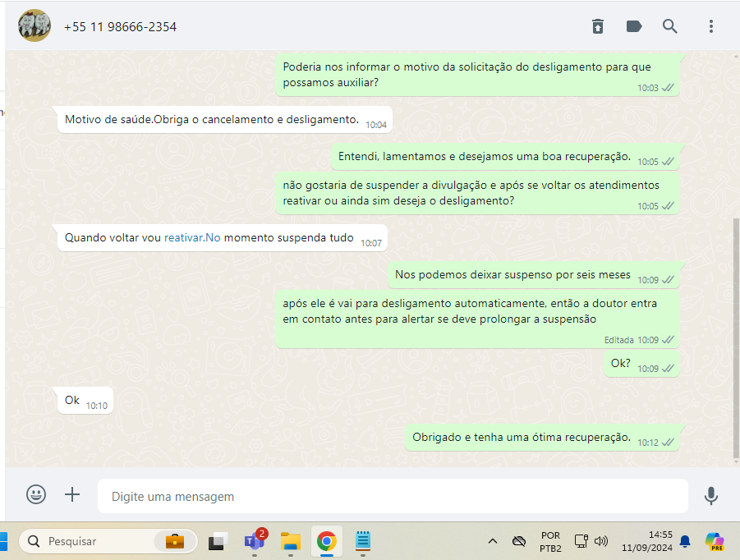Select message 'Obrigado e tenha uma ótima recuperação.'
740x560 pixels.
(x=542, y=438)
